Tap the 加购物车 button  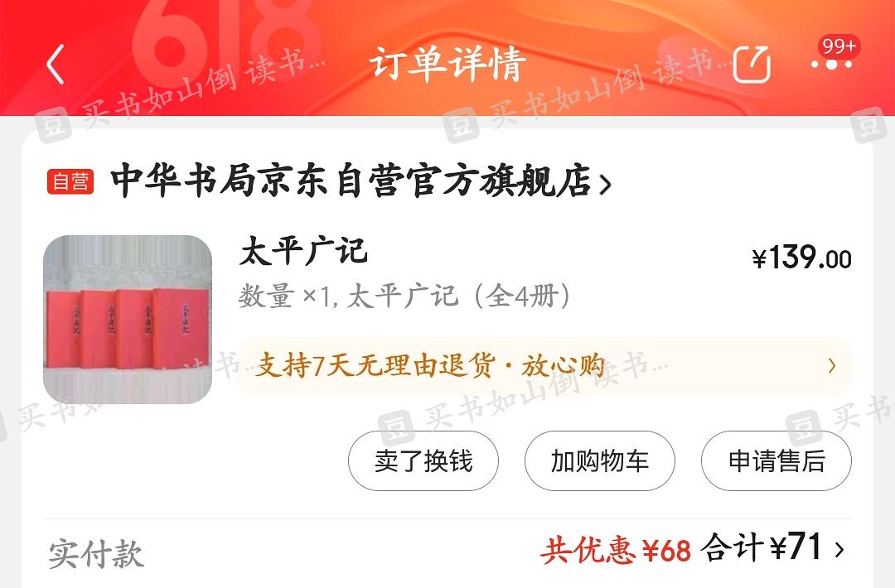600,460
